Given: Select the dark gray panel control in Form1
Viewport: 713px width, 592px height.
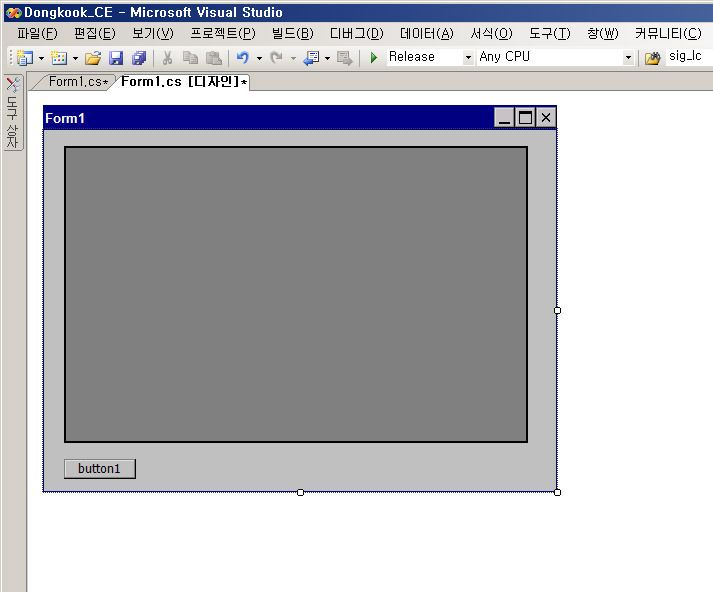Looking at the screenshot, I should 296,294.
